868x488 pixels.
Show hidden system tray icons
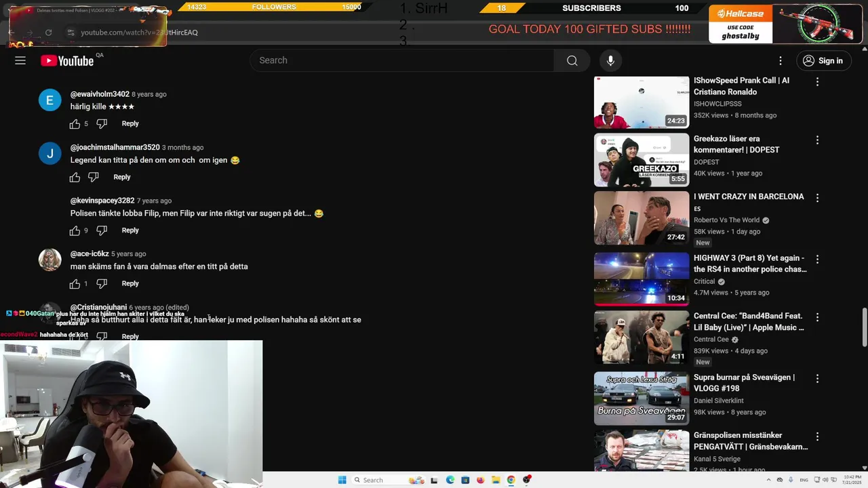(x=768, y=480)
